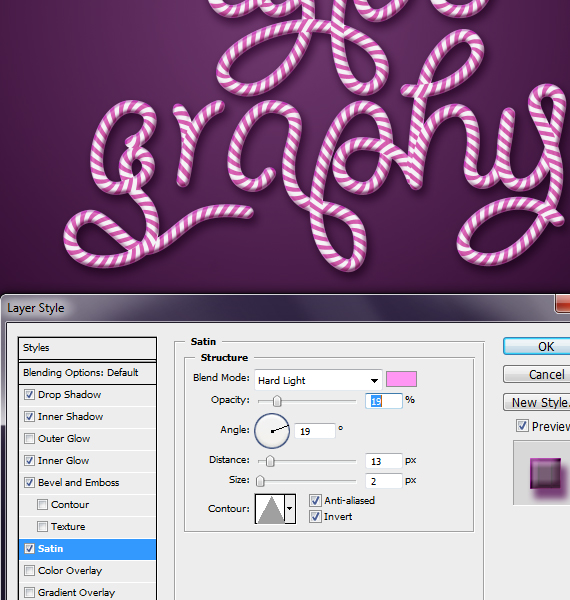
Task: Close the Layer Style dialog
Action: [x=563, y=305]
